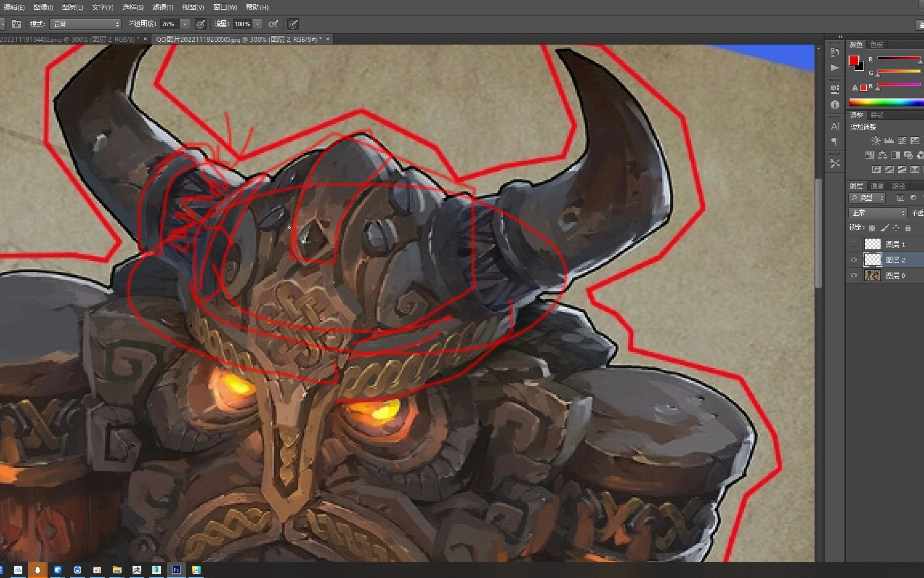Open the 文字(Y) menu
This screenshot has width=924, height=578.
click(103, 7)
